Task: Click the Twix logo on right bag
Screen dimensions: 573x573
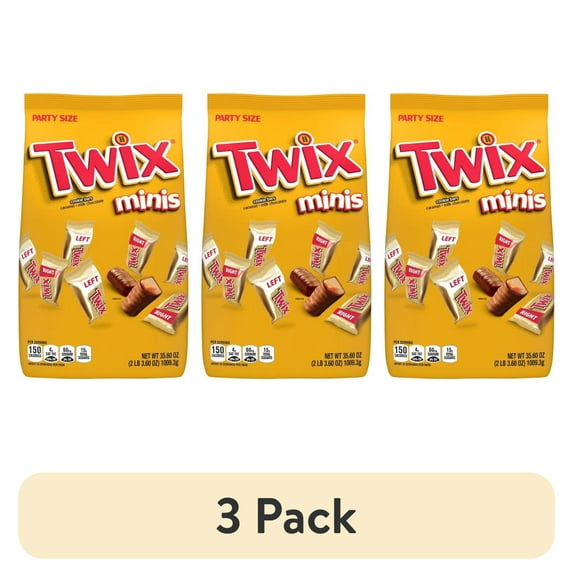Action: [x=470, y=164]
